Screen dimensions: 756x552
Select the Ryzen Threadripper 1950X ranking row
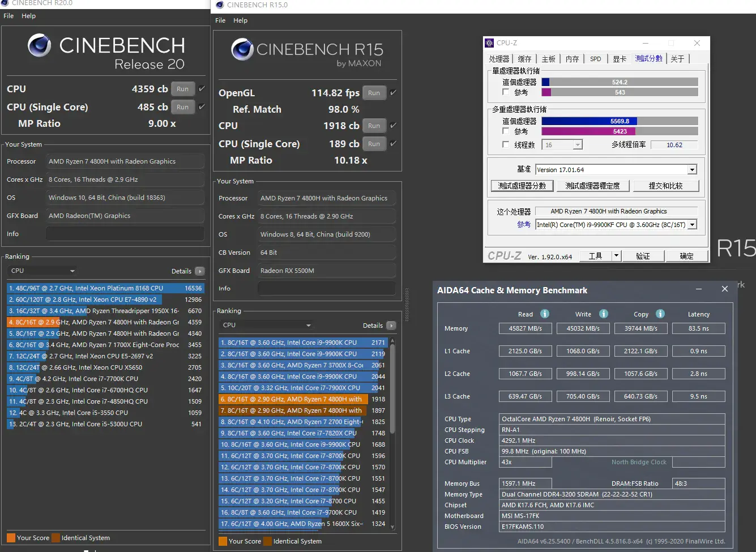105,311
